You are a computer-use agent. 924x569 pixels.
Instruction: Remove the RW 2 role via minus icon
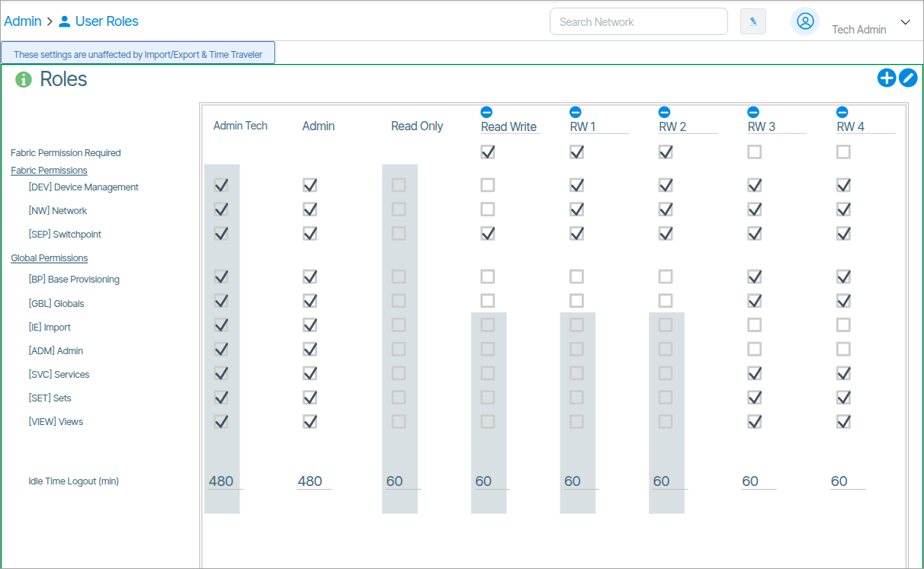click(664, 112)
